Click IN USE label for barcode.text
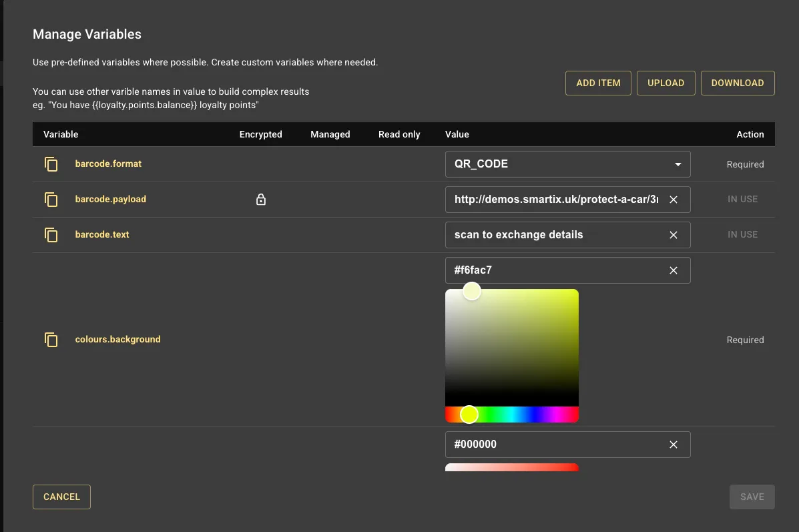The width and height of the screenshot is (799, 532). point(742,234)
